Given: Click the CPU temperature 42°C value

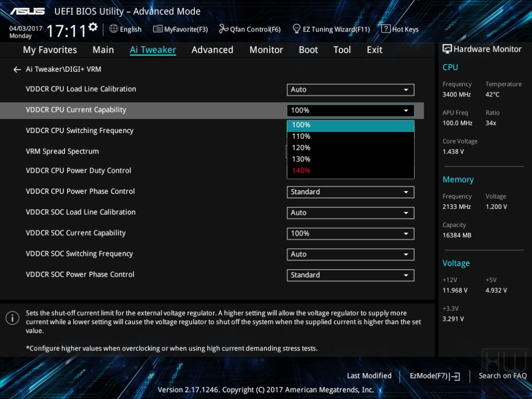Looking at the screenshot, I should [x=492, y=95].
